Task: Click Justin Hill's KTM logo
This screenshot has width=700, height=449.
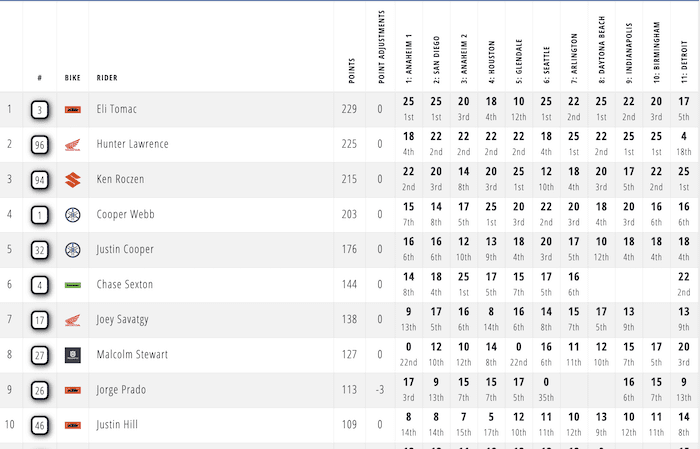Action: coord(72,425)
